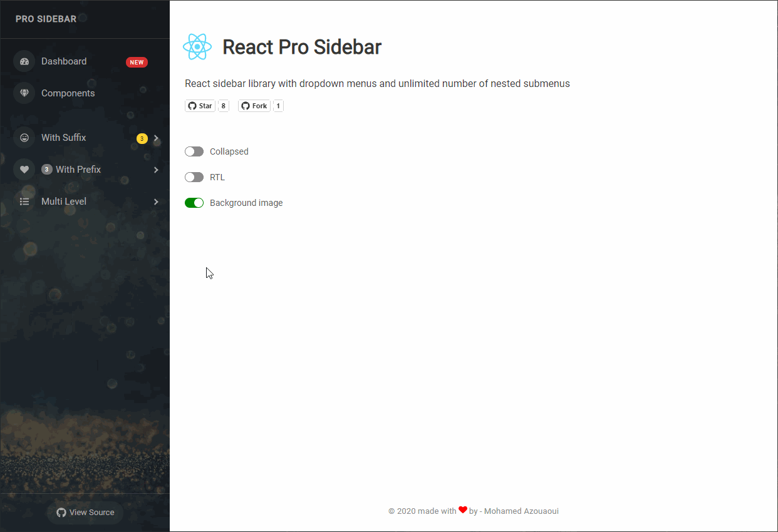Expand the With Suffix submenu
The image size is (778, 532).
point(156,137)
